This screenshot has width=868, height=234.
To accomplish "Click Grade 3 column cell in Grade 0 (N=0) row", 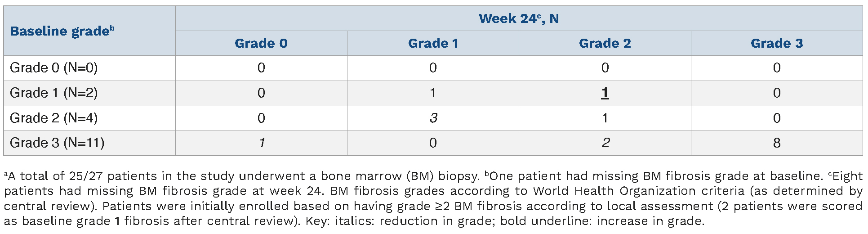I will pos(776,68).
